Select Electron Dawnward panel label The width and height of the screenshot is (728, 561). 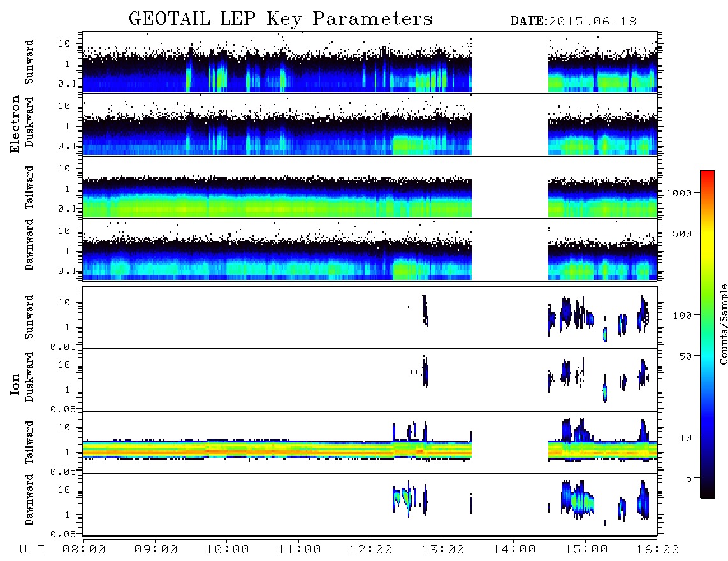29,245
